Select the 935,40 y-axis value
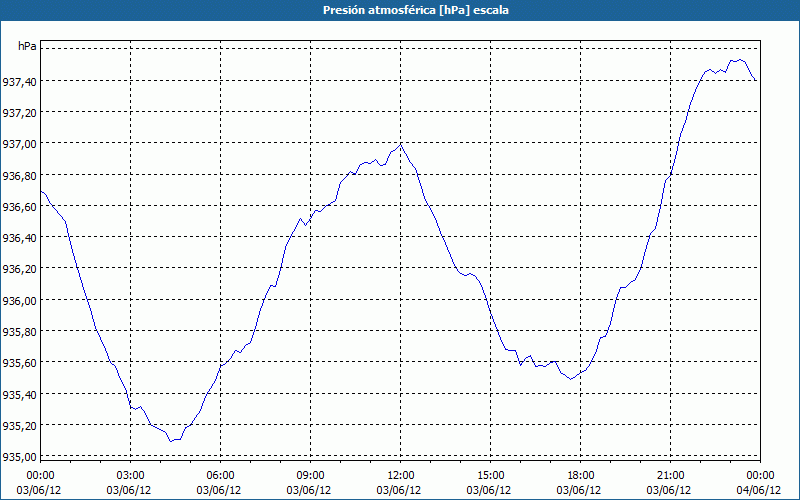Image resolution: width=800 pixels, height=500 pixels. [19, 394]
